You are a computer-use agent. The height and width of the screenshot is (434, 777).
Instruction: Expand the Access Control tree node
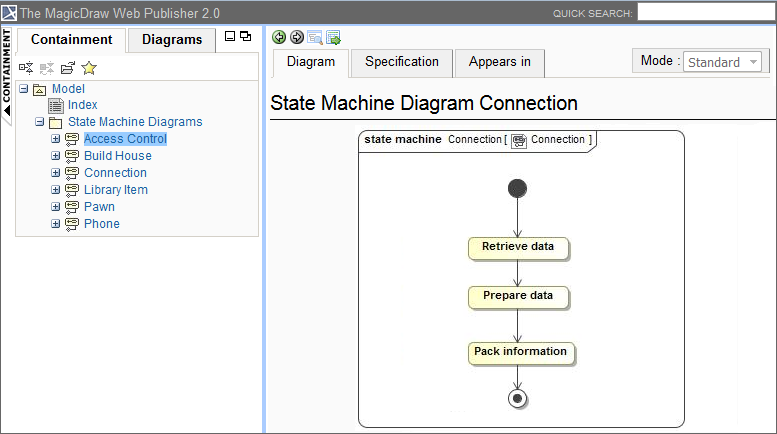(x=56, y=139)
